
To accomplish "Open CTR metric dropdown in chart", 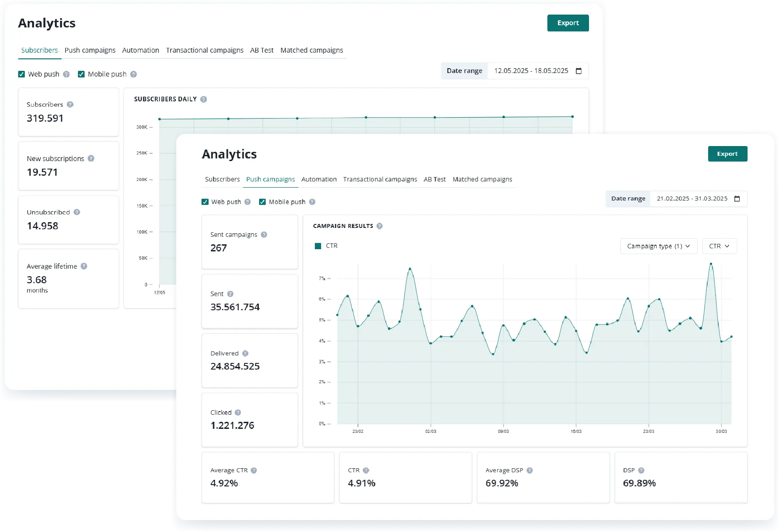I will pos(720,246).
